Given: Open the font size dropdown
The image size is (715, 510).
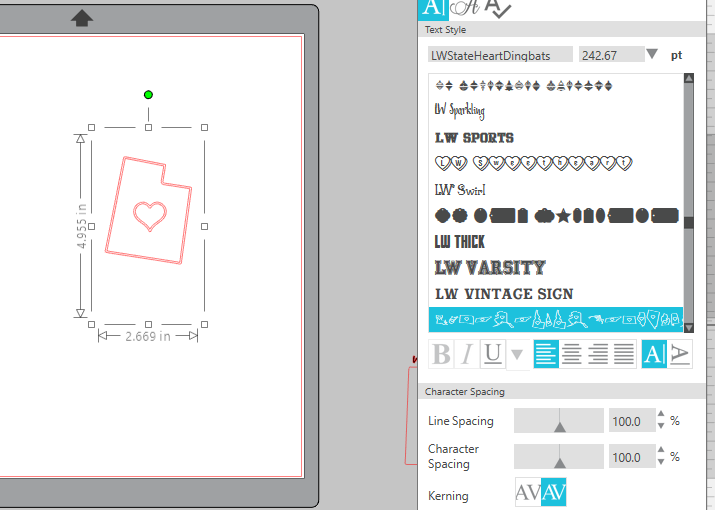Looking at the screenshot, I should point(652,55).
